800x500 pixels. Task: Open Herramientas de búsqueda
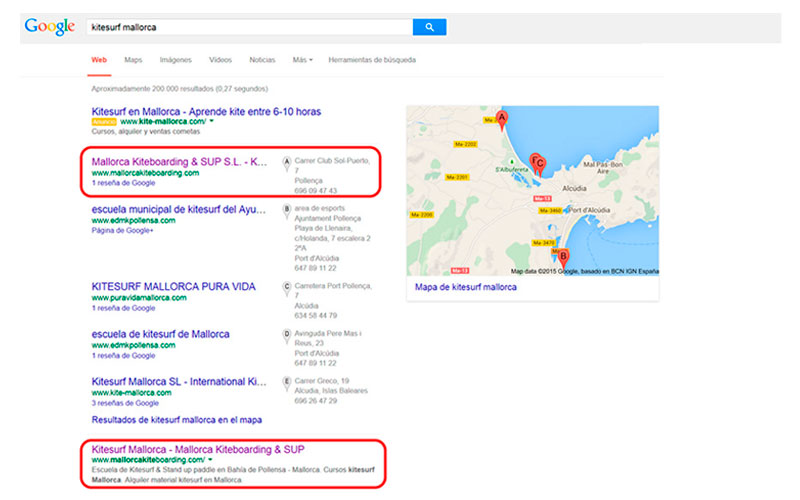pyautogui.click(x=372, y=60)
